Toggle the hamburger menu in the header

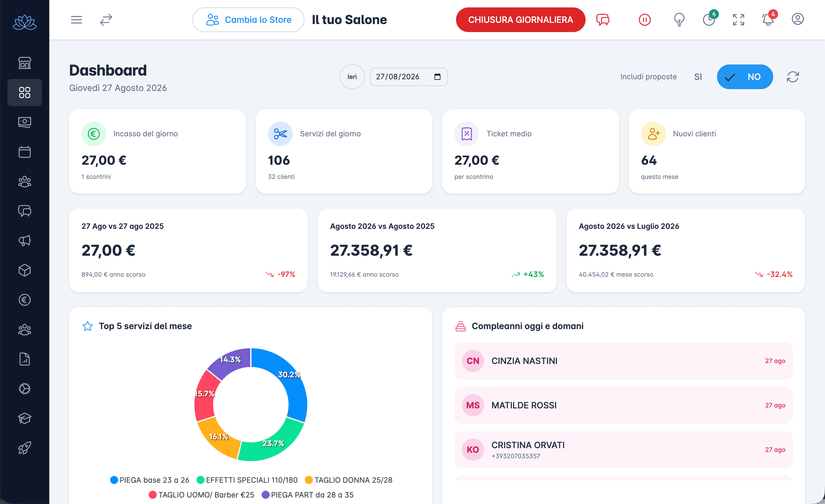76,20
